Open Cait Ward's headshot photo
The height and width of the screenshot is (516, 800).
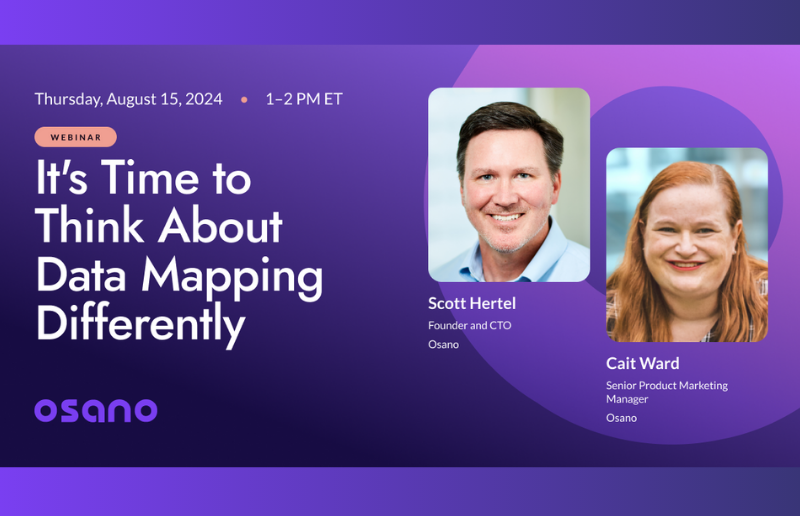686,245
